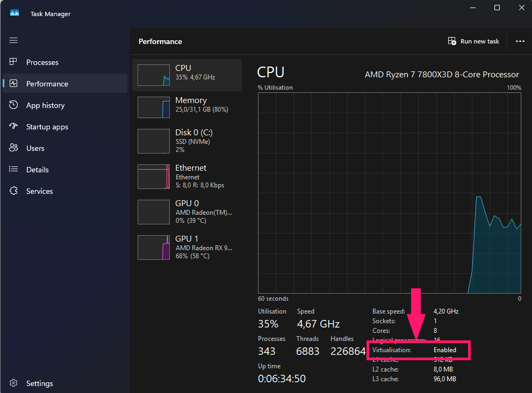Click the Memory resource label
This screenshot has height=393, width=532.
click(x=191, y=100)
